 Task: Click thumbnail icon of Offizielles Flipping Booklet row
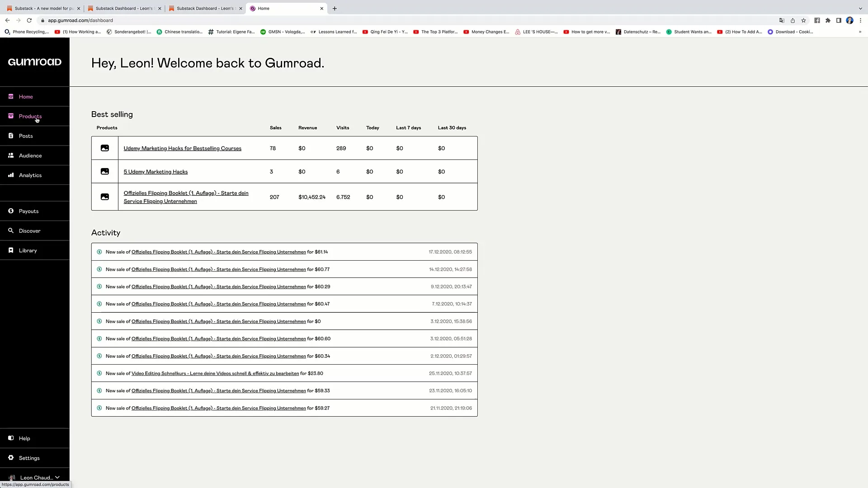tap(105, 197)
